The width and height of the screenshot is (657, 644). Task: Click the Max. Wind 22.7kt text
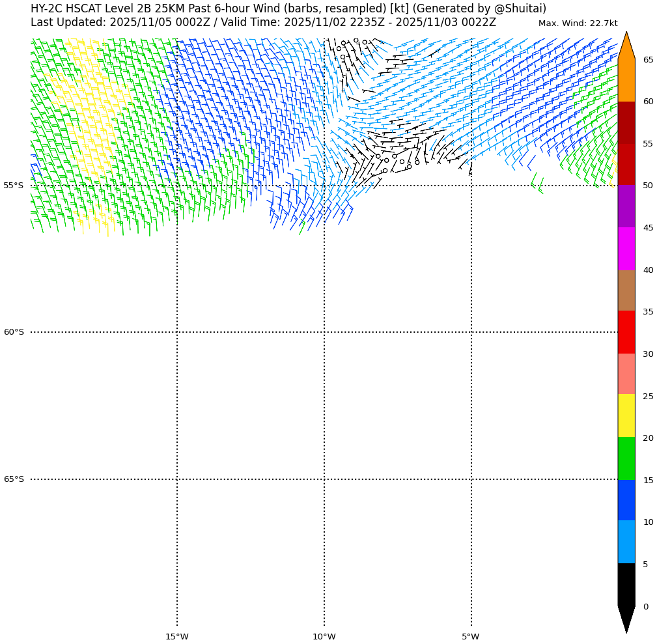pos(578,23)
